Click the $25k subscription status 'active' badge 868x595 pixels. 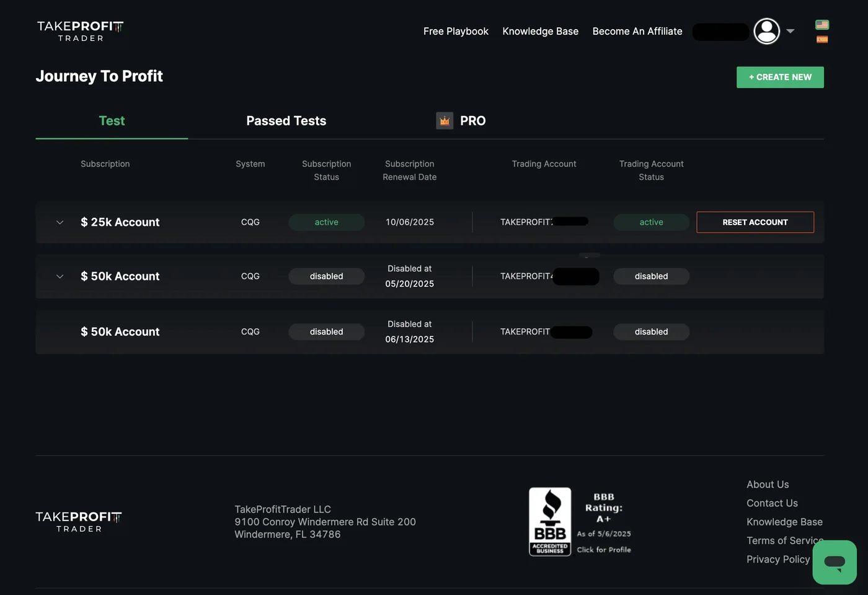tap(327, 222)
